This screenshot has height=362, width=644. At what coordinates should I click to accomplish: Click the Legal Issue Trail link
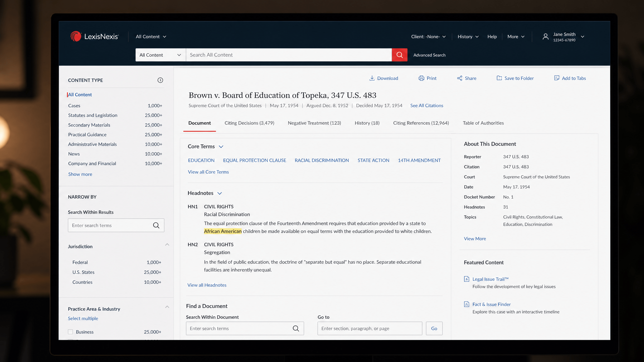tap(491, 279)
